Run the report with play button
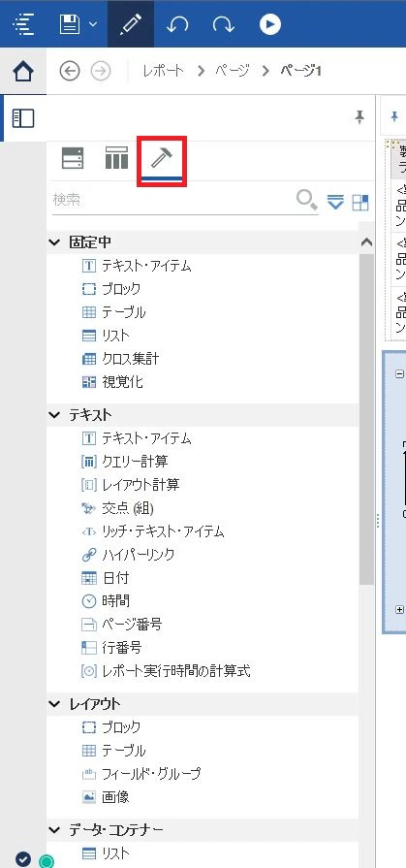Viewport: 406px width, 868px height. pos(270,24)
